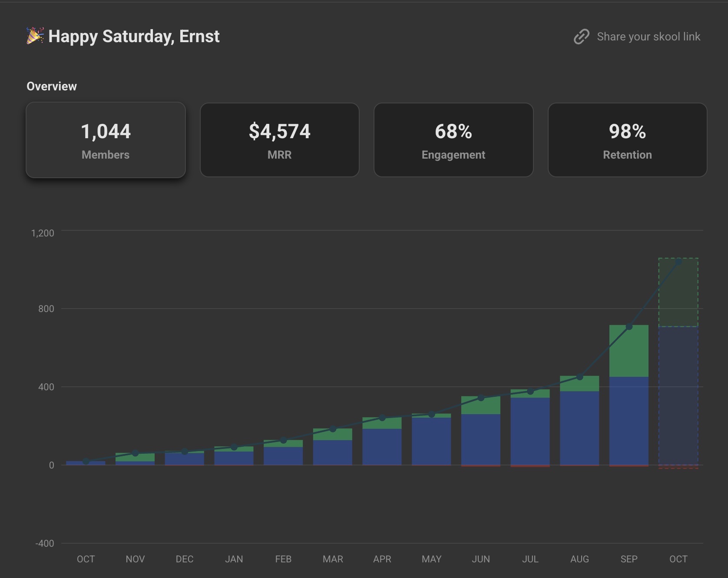
Task: Click the AUG bar in chart
Action: 579,421
